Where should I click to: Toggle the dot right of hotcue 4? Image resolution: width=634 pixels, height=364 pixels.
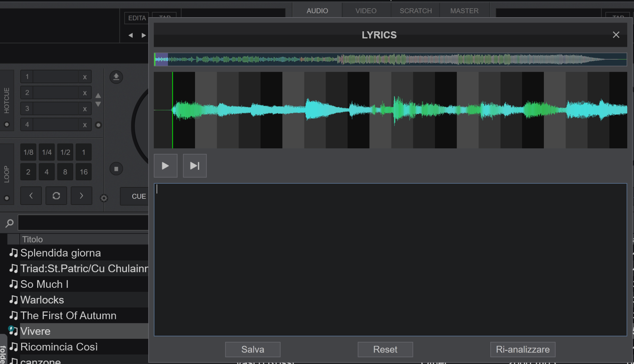pos(98,125)
